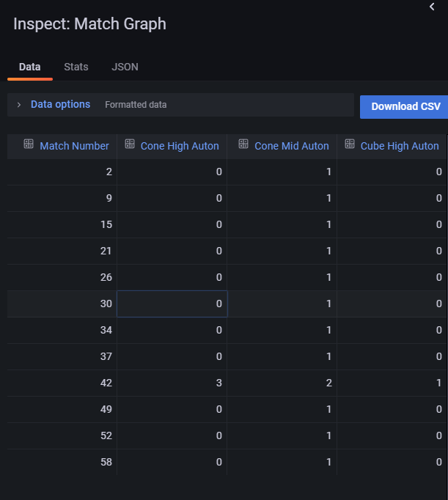Sort by the Cone Mid Auton column header
448x500 pixels.
click(x=291, y=146)
